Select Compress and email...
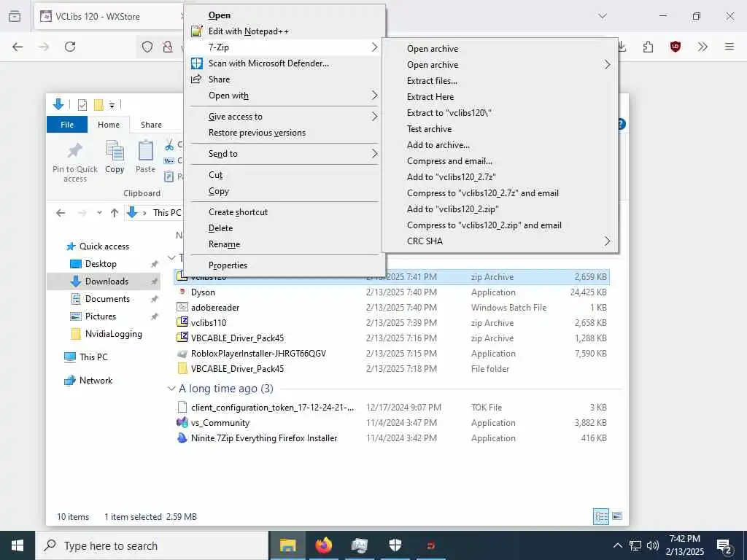747x560 pixels. tap(500, 161)
